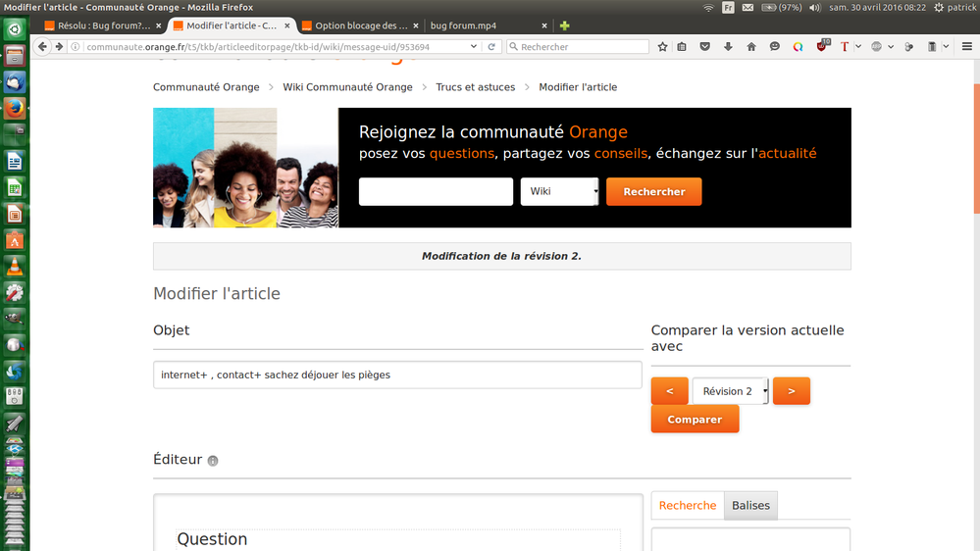Click the Objet title input field

point(397,375)
